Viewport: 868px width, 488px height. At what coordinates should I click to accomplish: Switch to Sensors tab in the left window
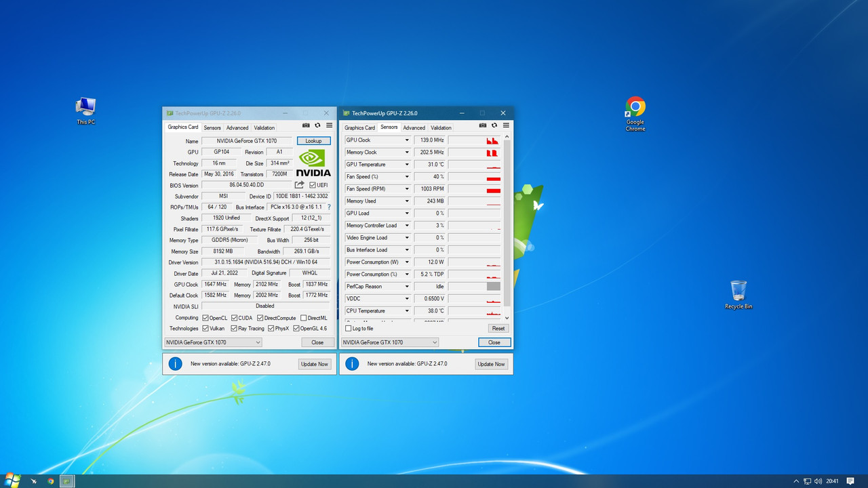point(212,127)
